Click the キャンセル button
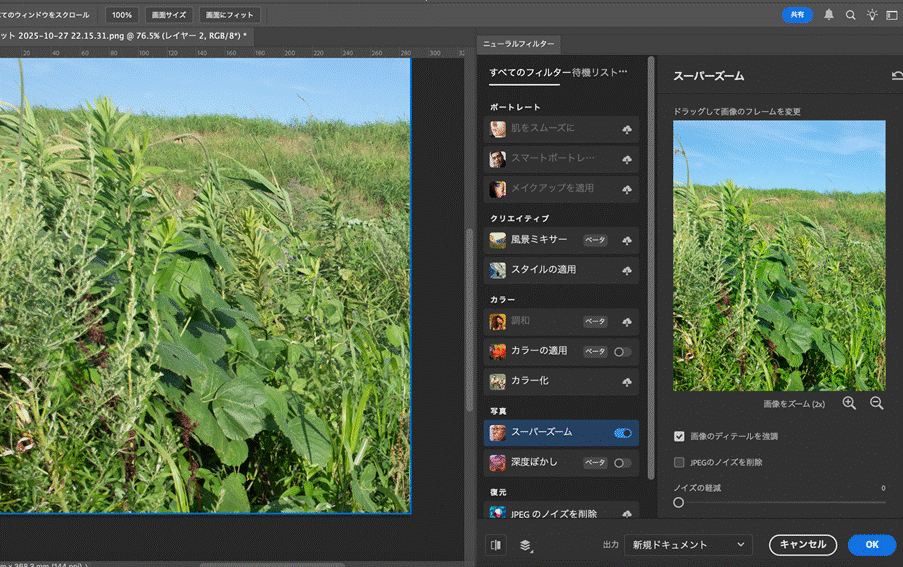 point(803,545)
